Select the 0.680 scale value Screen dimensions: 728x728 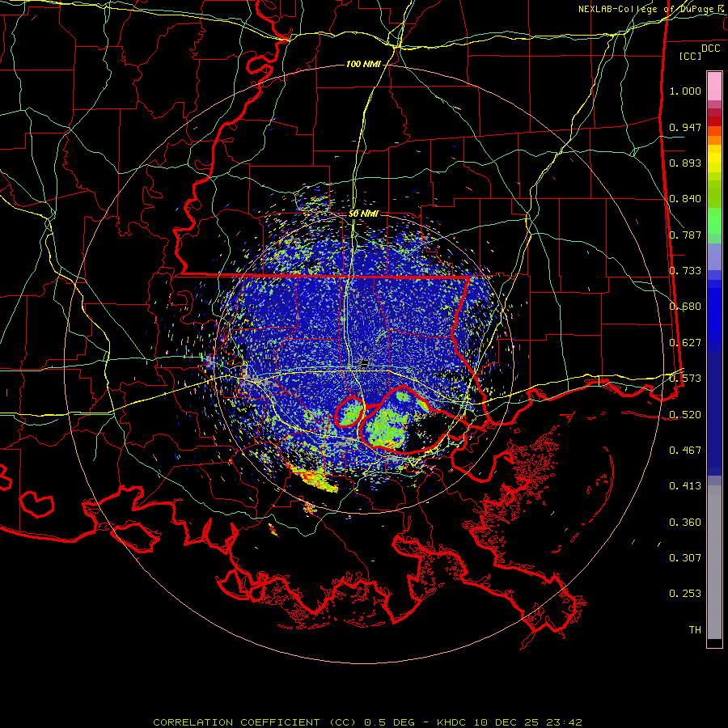coord(685,307)
